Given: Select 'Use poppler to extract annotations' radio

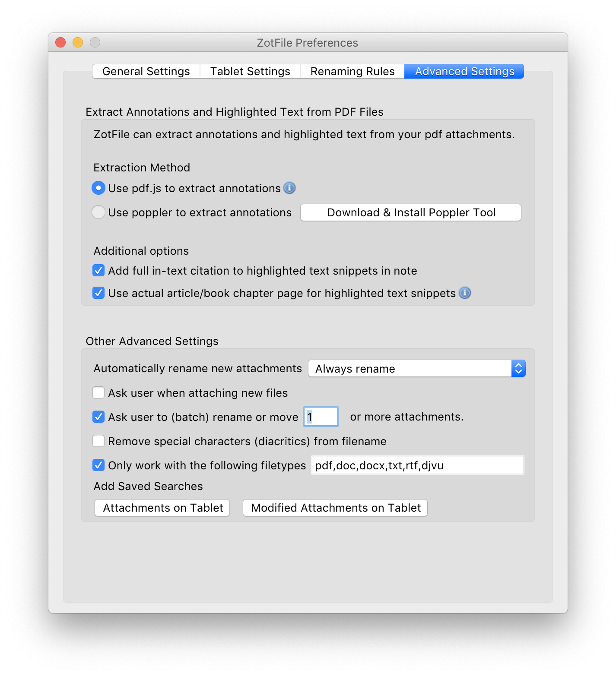Looking at the screenshot, I should [98, 212].
